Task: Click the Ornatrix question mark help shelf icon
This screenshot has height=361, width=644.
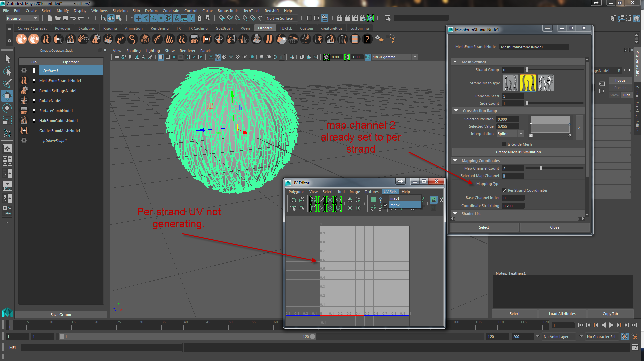Action: (367, 39)
